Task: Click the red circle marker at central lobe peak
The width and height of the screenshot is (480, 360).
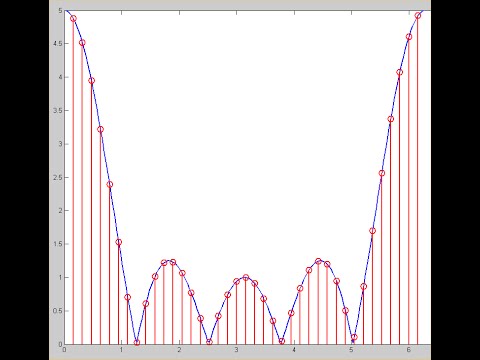Action: tap(246, 277)
